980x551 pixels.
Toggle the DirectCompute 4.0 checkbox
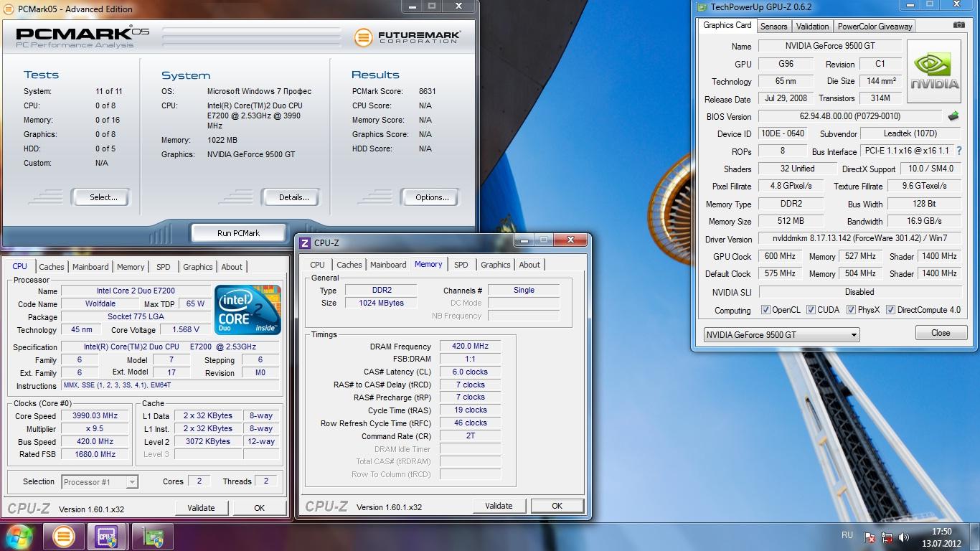[x=890, y=310]
